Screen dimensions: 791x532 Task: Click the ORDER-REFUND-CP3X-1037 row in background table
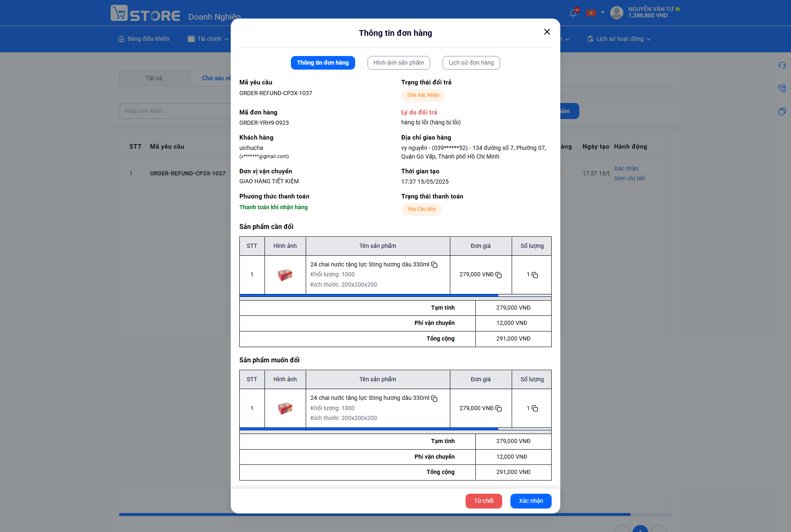point(187,173)
